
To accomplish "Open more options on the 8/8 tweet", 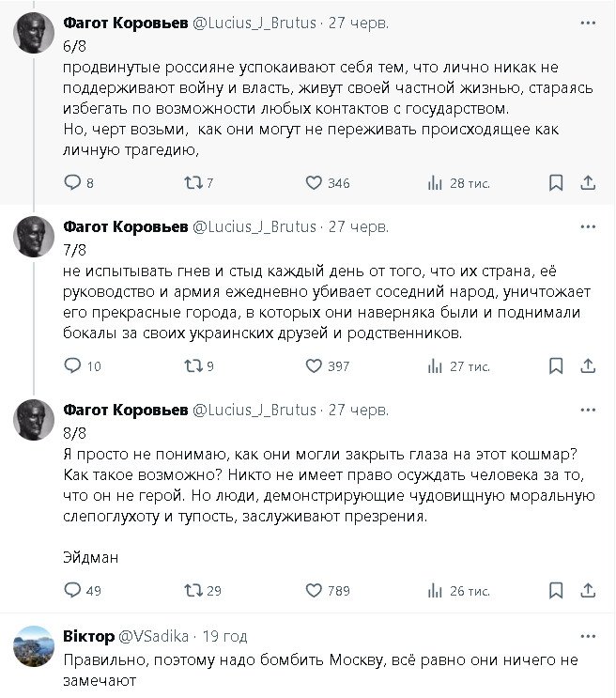I will [x=588, y=411].
